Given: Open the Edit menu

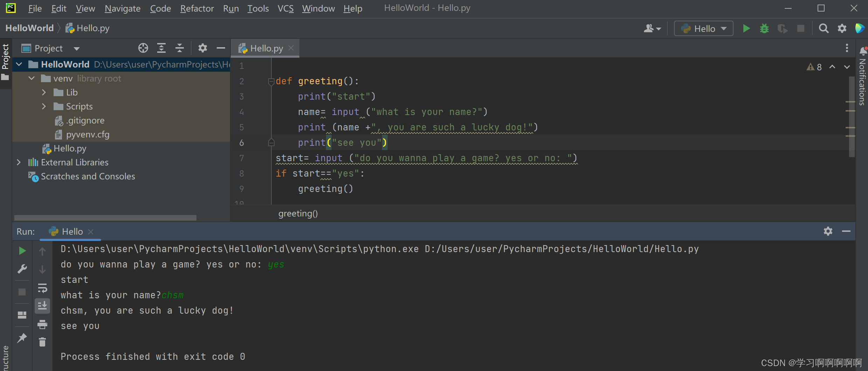Looking at the screenshot, I should point(59,8).
